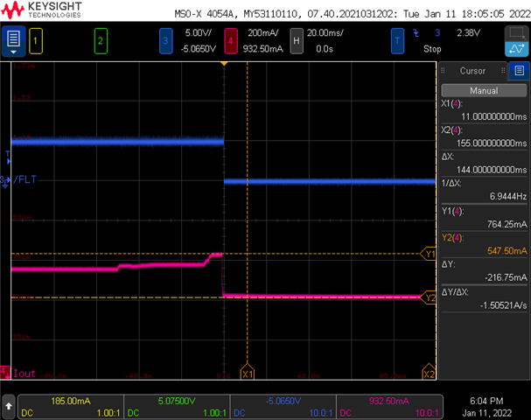
Task: Click the Cursor panel title
Action: point(472,71)
